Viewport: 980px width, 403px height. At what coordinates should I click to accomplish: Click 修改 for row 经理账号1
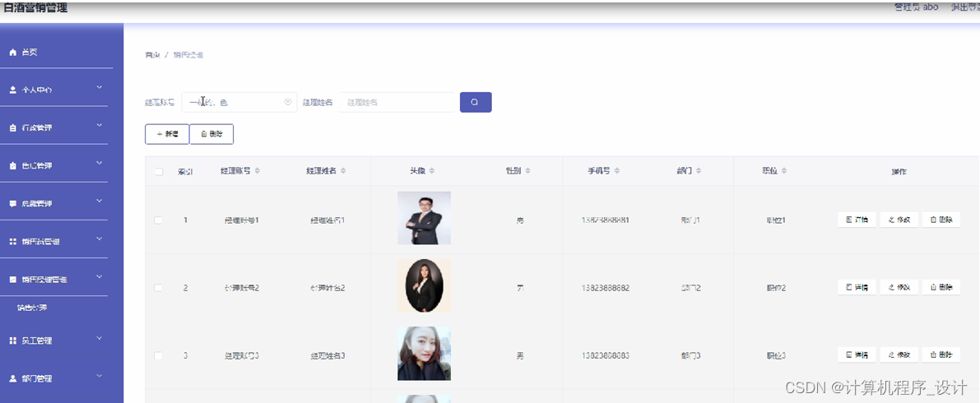[x=899, y=220]
